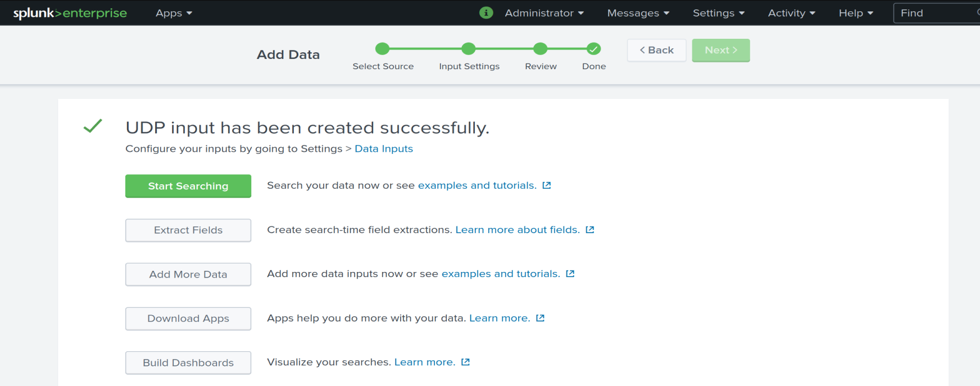This screenshot has height=386, width=980.
Task: Click the Done step checkmark circle
Action: [x=594, y=49]
